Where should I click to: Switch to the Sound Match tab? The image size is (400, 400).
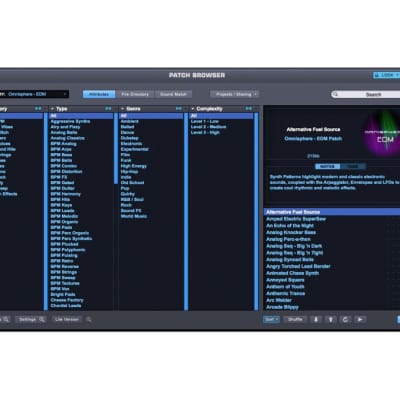point(173,94)
